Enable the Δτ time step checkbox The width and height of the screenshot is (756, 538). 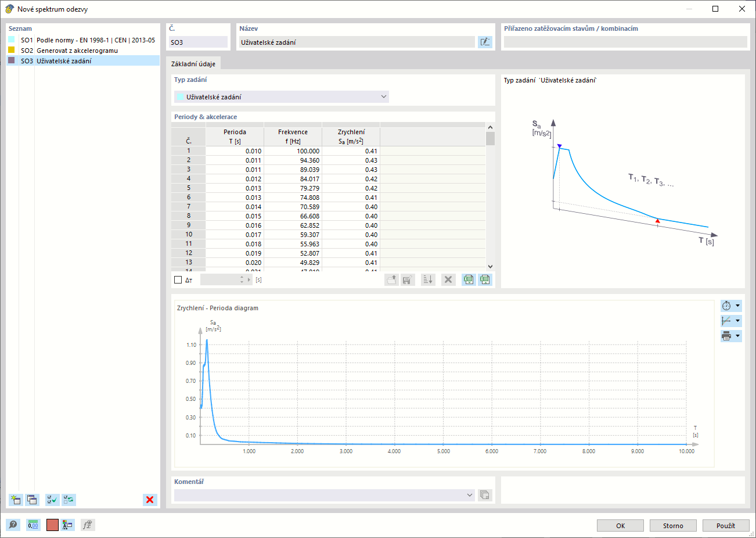click(x=178, y=280)
